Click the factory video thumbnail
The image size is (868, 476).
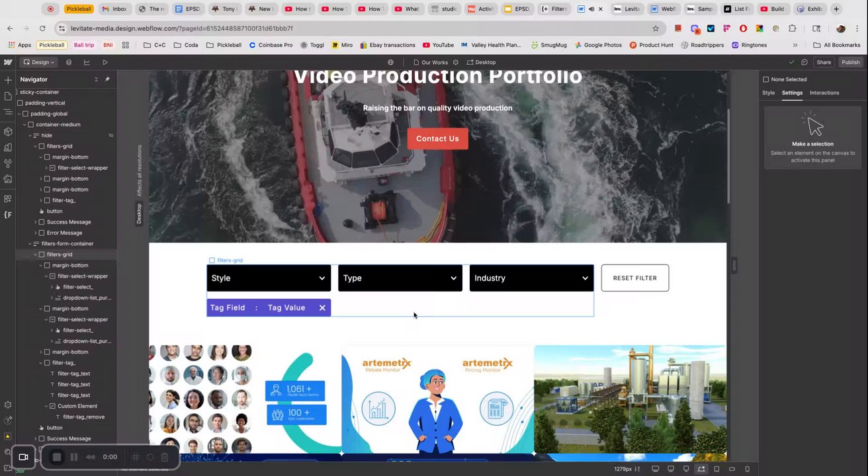(630, 399)
